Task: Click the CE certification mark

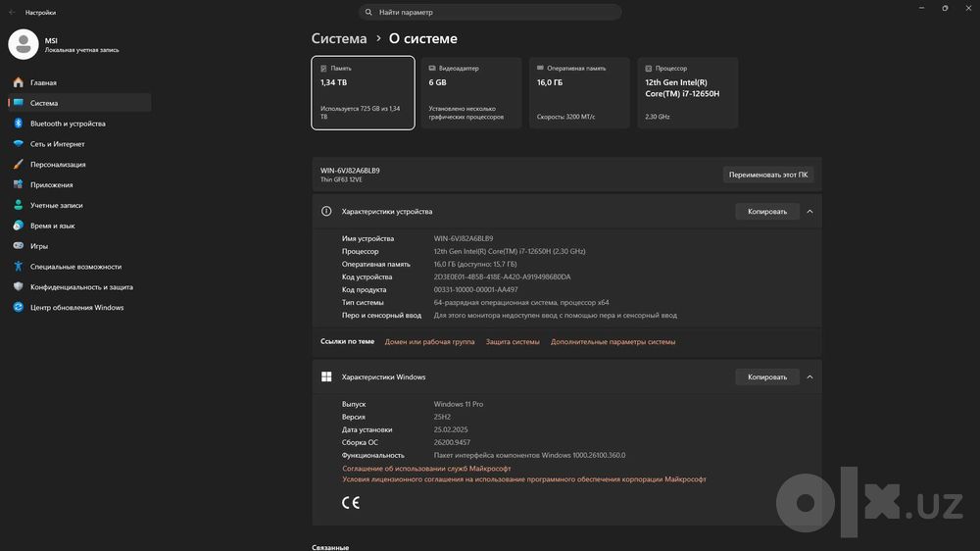Action: (x=351, y=503)
